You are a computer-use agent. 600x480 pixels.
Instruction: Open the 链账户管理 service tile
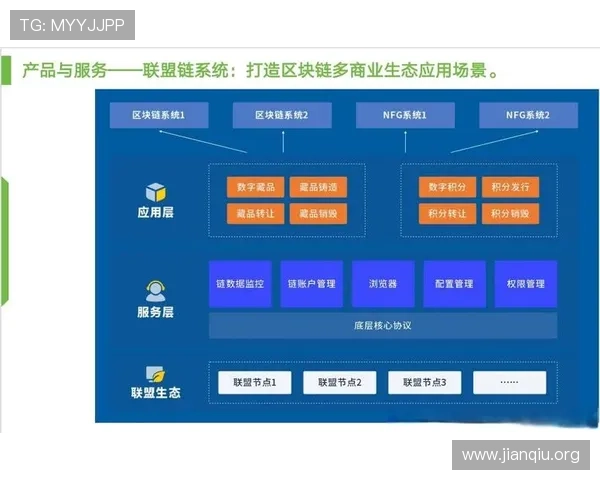click(x=311, y=284)
